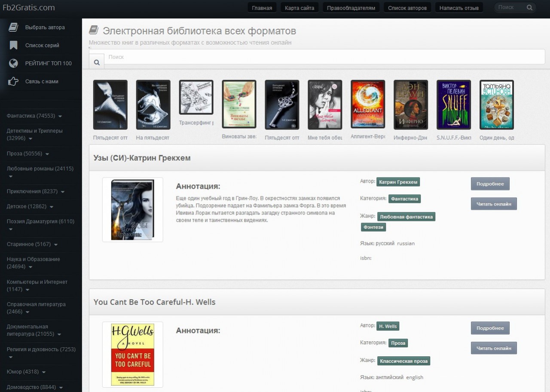Open the Трансерфинг book thumbnail
The width and height of the screenshot is (550, 392).
click(x=196, y=97)
